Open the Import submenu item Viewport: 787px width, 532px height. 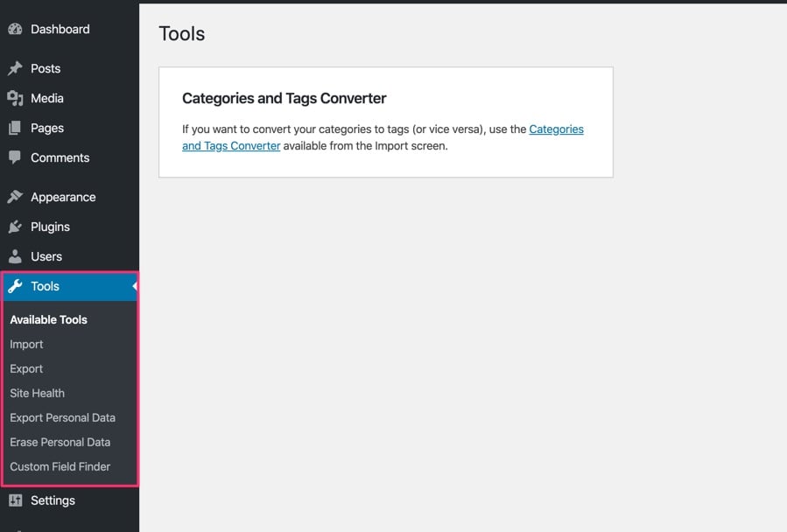(x=26, y=344)
